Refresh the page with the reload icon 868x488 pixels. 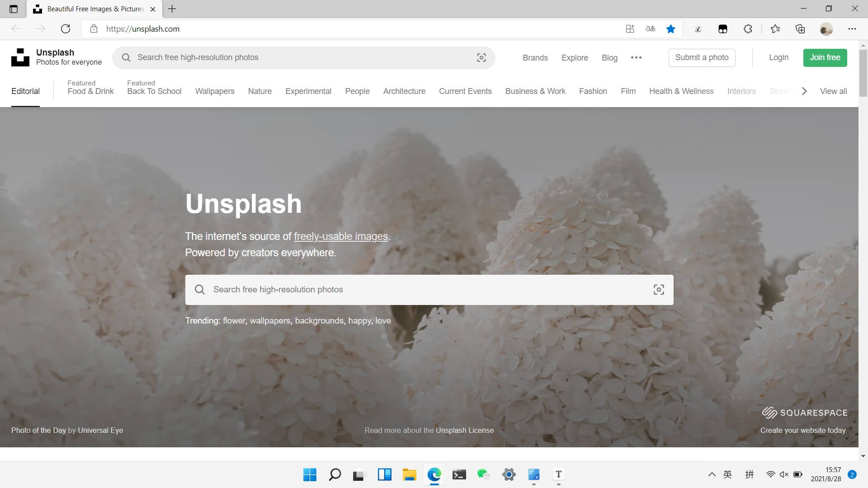pos(66,29)
